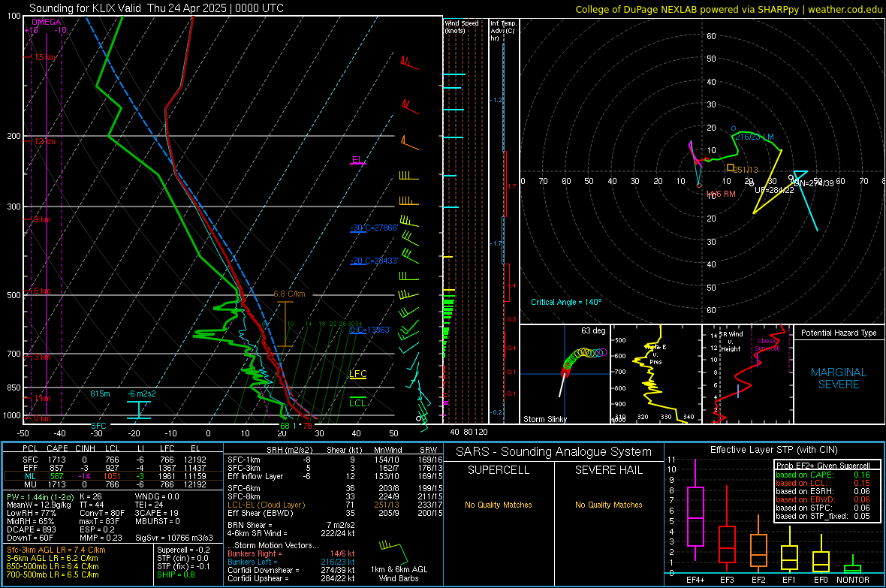
Task: Click the sounding title KLIX header
Action: pyautogui.click(x=156, y=8)
